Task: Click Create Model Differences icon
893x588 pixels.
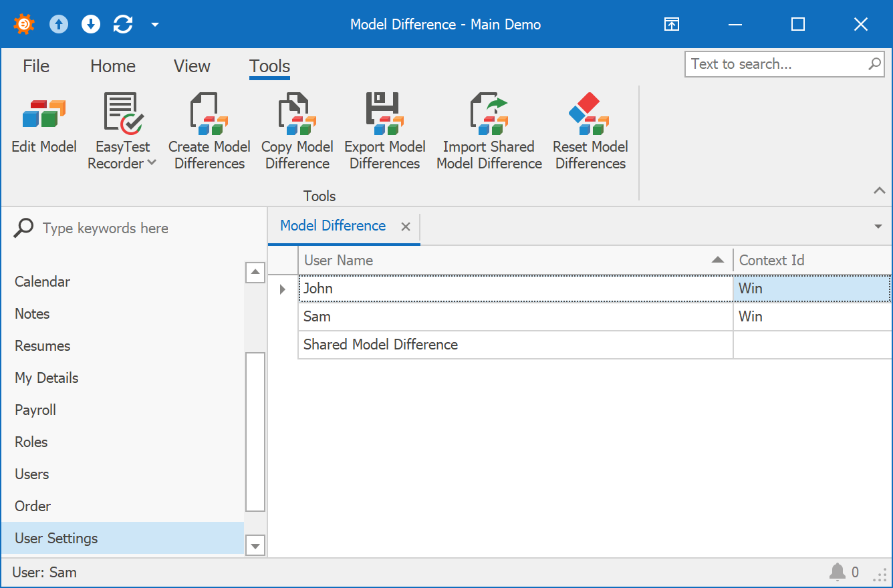Action: (209, 114)
